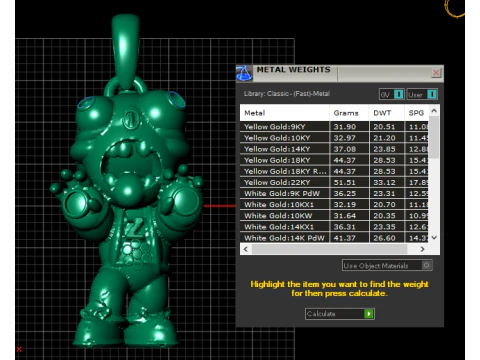480x360 pixels.
Task: Select the White Gold:14K PdW row
Action: tap(334, 238)
